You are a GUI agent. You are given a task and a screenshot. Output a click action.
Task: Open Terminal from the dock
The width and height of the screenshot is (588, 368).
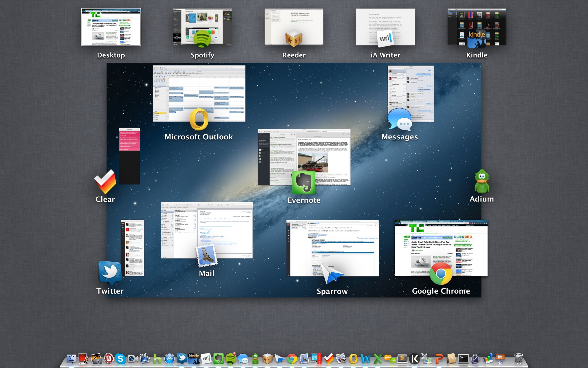pos(463,359)
